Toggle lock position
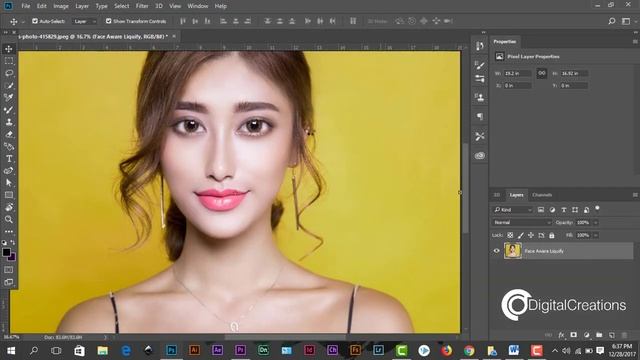Image resolution: width=640 pixels, height=360 pixels. pos(531,235)
